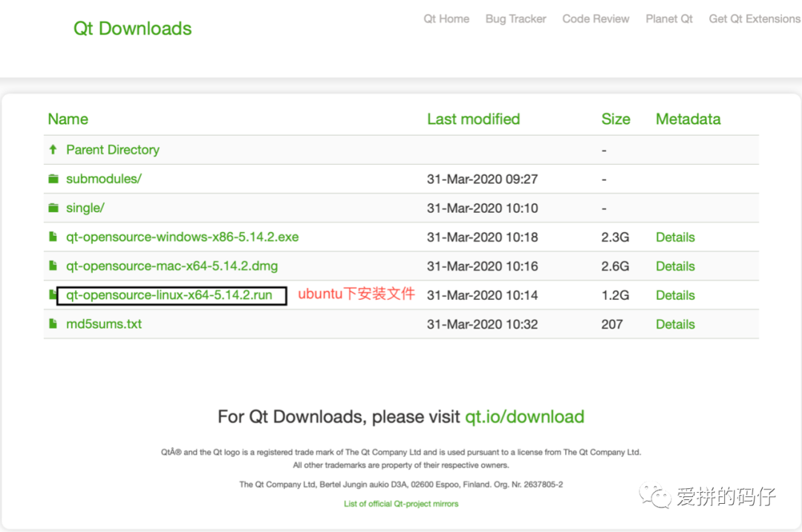Screen dimensions: 802x532
Task: Open List of official Qt-project mirrors
Action: point(401,504)
